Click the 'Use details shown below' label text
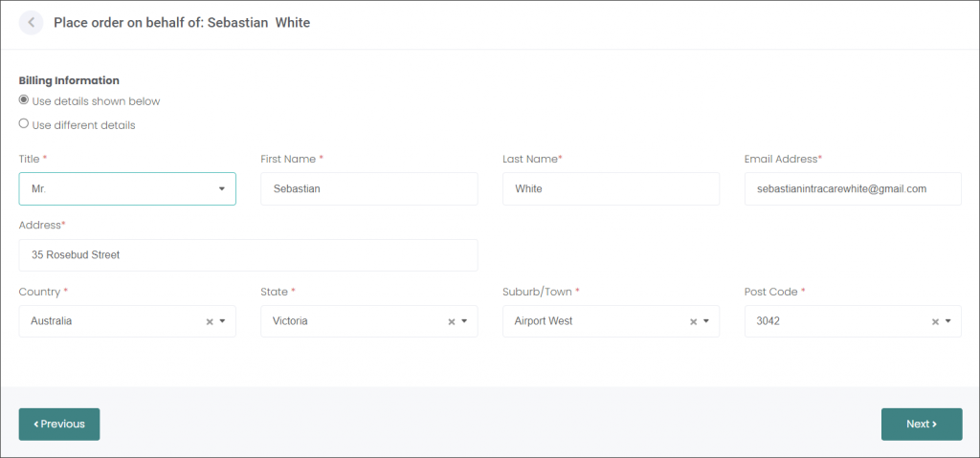This screenshot has width=980, height=458. coord(97,101)
